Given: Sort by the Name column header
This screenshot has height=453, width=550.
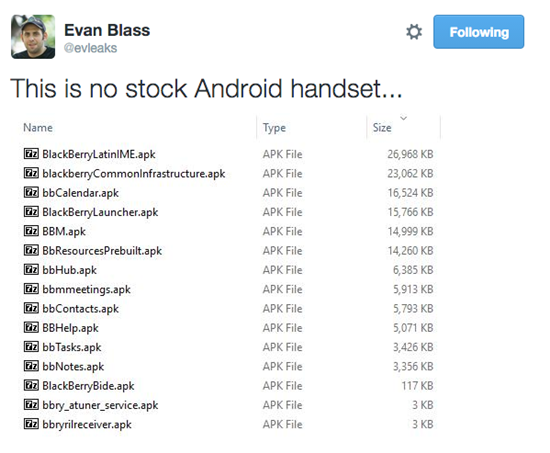Looking at the screenshot, I should [38, 127].
